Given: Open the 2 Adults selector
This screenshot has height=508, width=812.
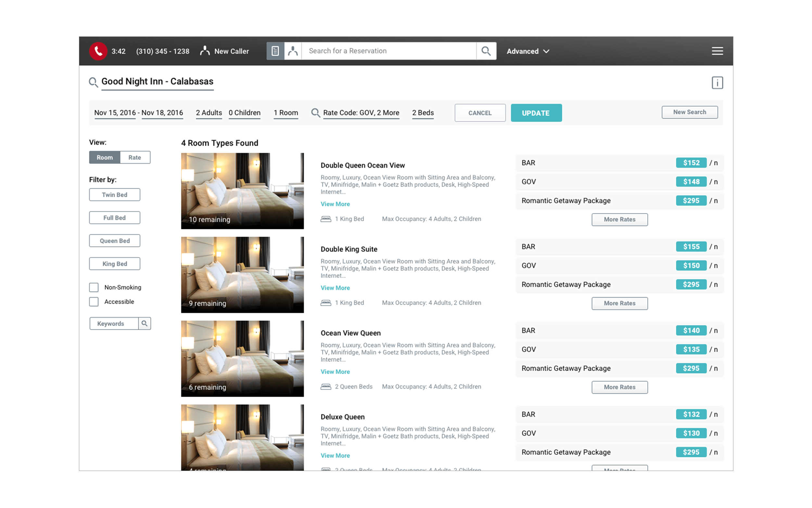Looking at the screenshot, I should pyautogui.click(x=209, y=113).
